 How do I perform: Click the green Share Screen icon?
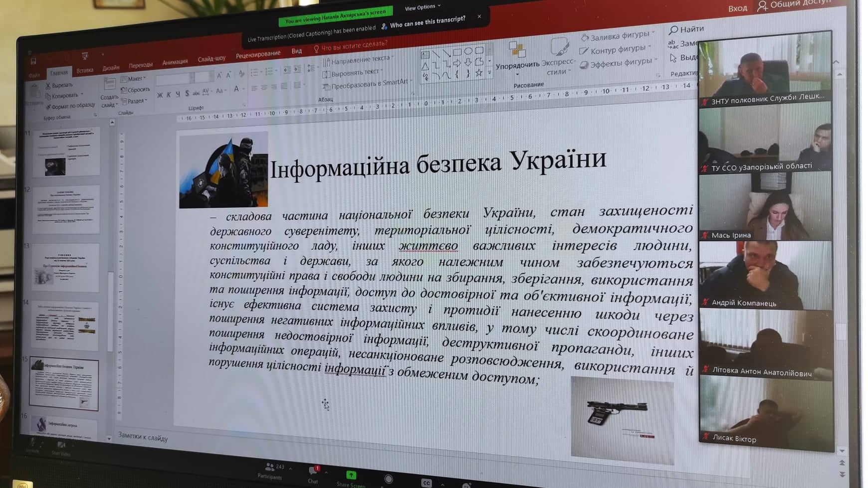point(351,475)
